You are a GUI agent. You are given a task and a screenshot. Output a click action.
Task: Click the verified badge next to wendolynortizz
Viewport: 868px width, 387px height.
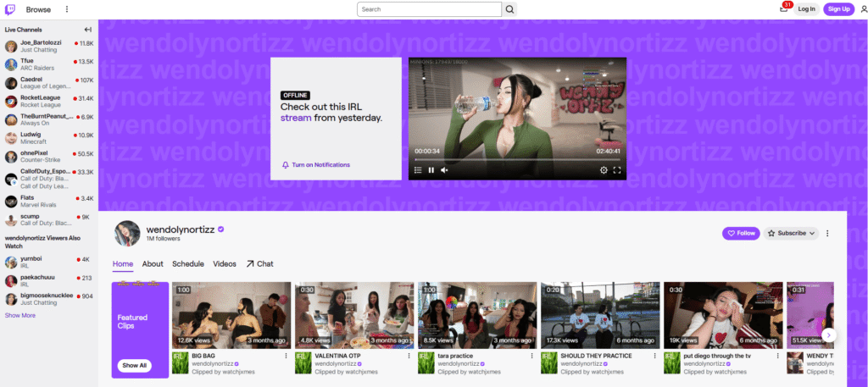pos(221,229)
